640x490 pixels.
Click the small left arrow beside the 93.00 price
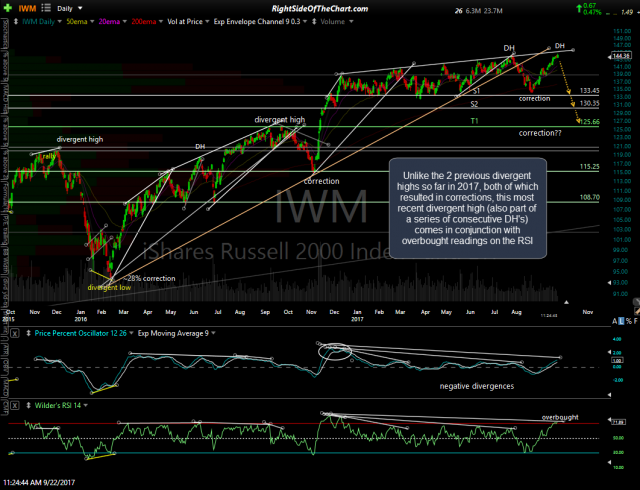coord(610,283)
